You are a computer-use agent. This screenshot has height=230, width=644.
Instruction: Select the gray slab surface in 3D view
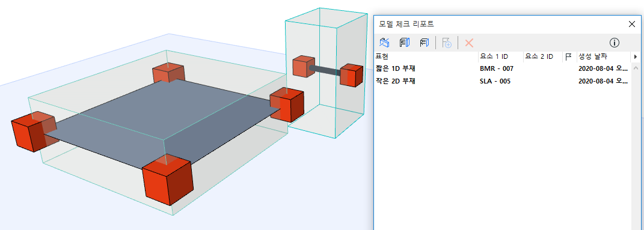pos(164,123)
